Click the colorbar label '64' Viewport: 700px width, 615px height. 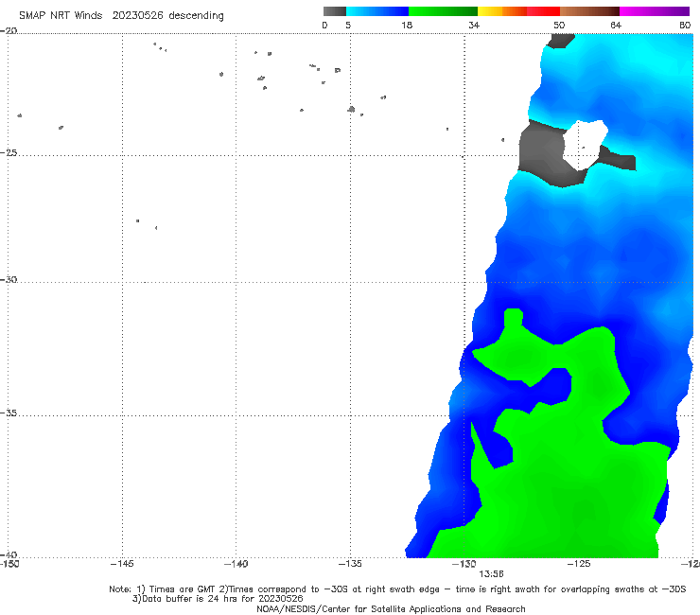[616, 26]
